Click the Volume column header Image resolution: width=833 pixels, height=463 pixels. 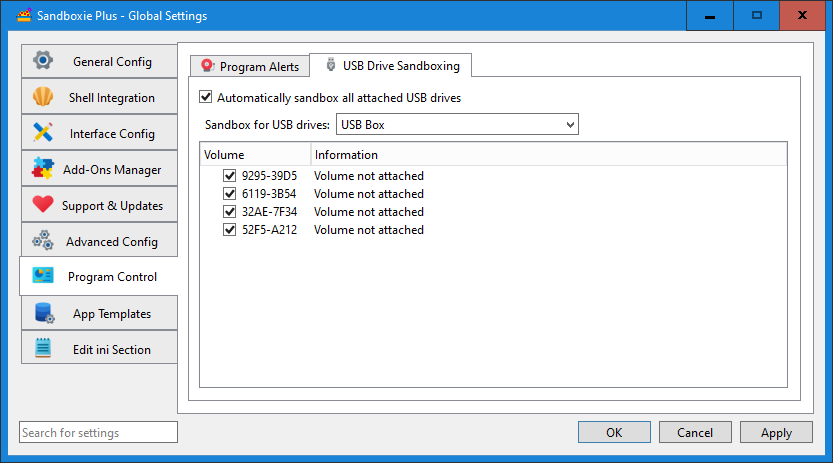coord(254,155)
